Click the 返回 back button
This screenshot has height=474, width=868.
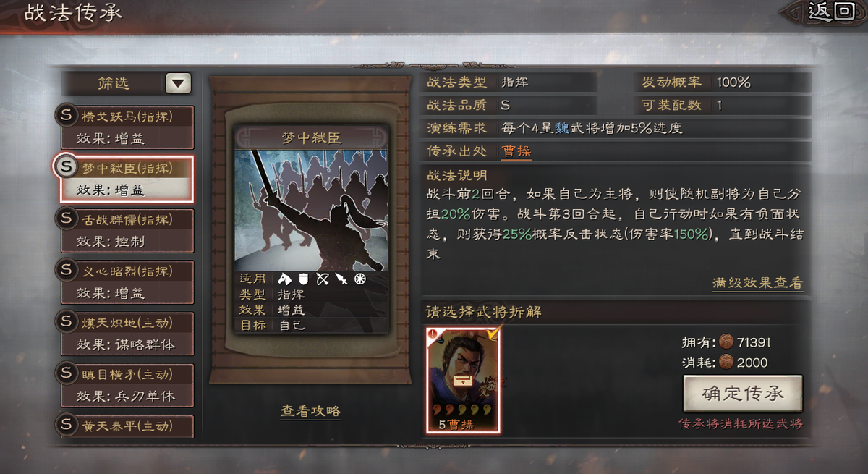(x=828, y=12)
